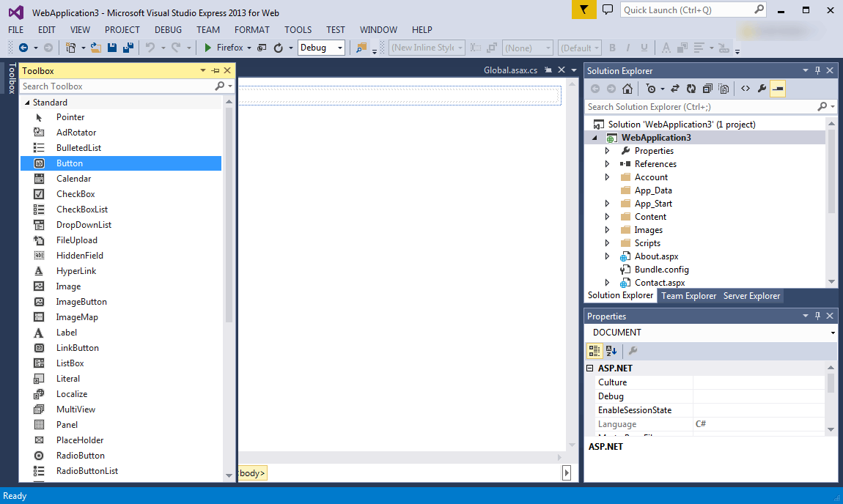The width and height of the screenshot is (843, 504).
Task: Collapse the WebApplication3 project node
Action: (x=594, y=138)
